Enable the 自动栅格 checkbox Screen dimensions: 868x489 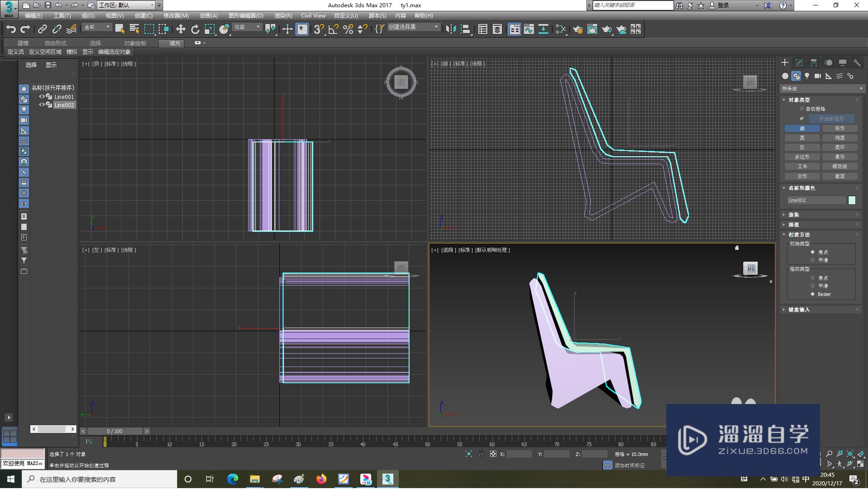(802, 109)
